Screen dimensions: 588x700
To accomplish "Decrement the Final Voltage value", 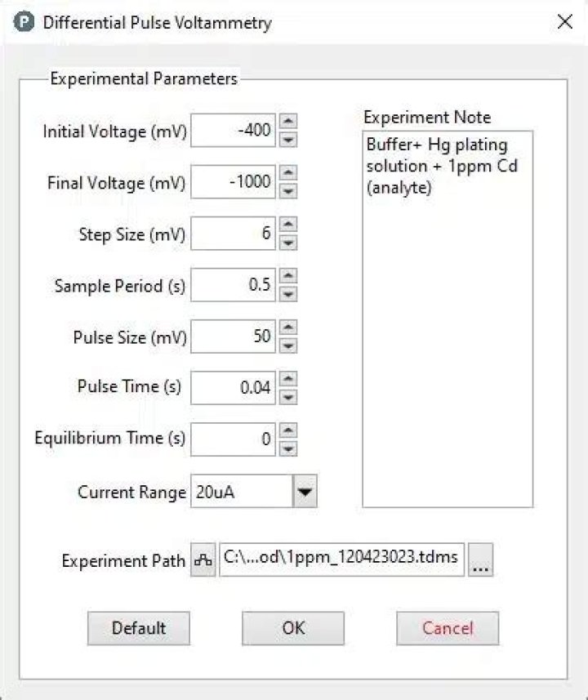I will (288, 191).
